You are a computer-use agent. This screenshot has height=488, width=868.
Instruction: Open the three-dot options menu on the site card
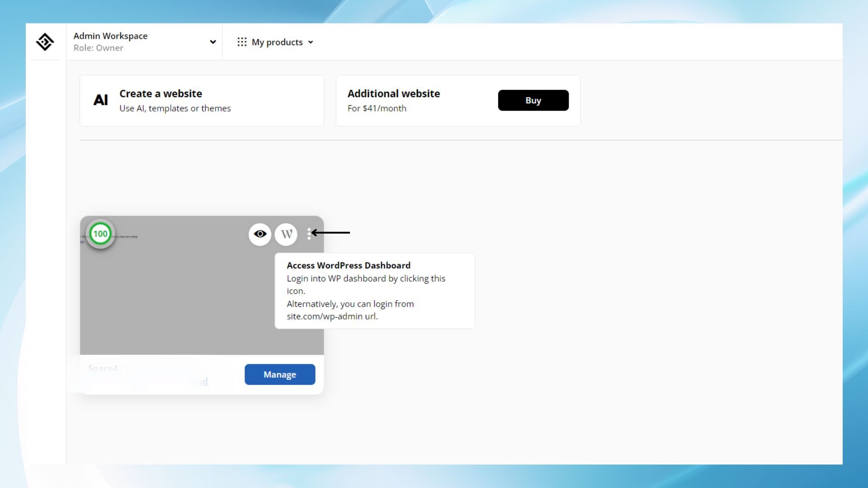pos(310,234)
